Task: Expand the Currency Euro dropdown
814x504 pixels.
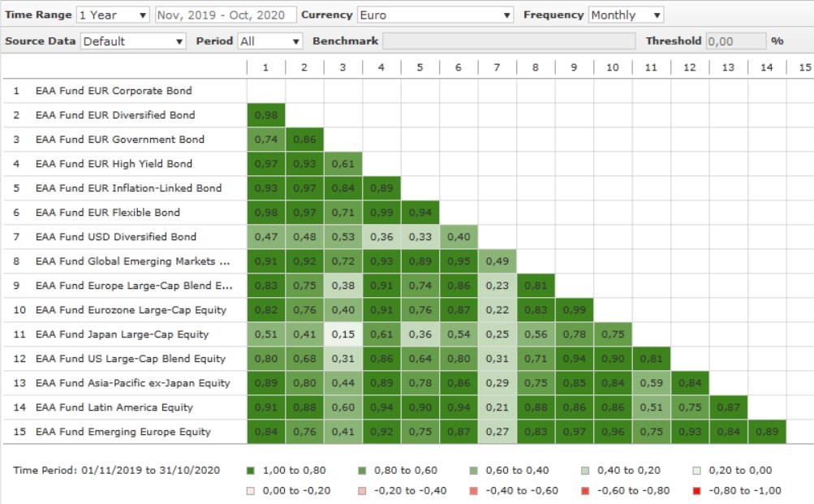Action: click(436, 15)
